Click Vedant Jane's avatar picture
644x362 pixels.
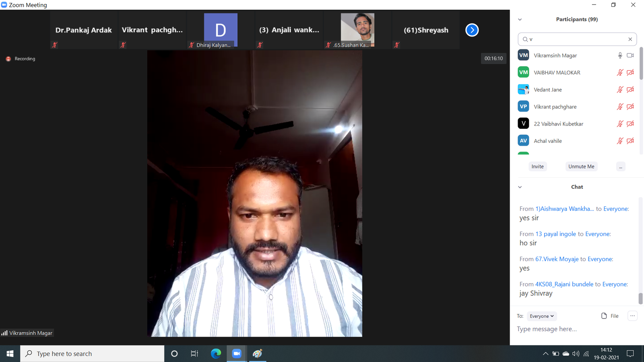click(523, 89)
